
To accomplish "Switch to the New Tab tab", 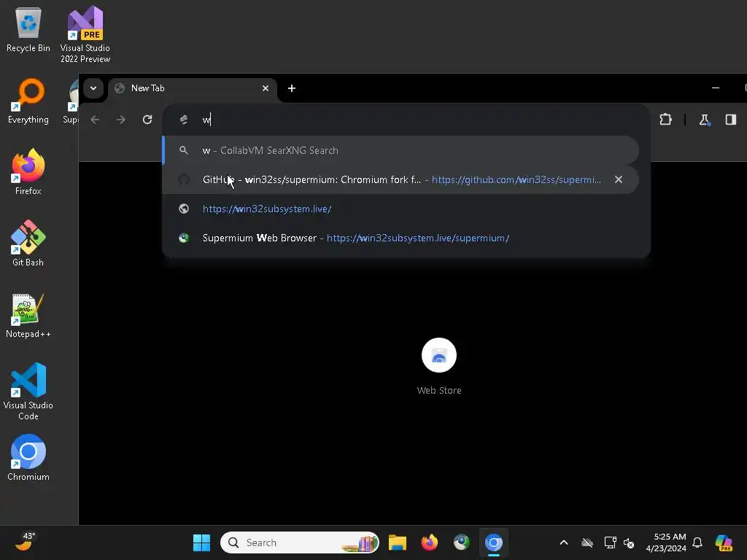I will point(193,88).
